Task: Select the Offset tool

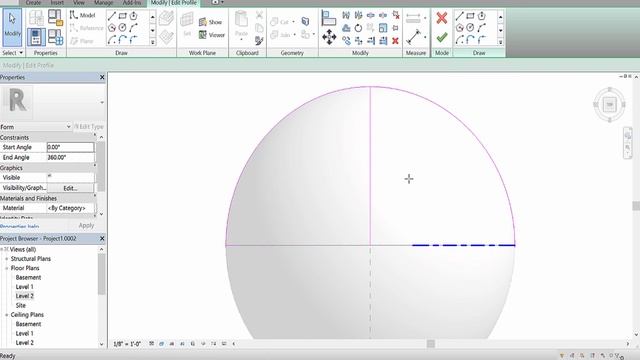Action: coord(346,28)
